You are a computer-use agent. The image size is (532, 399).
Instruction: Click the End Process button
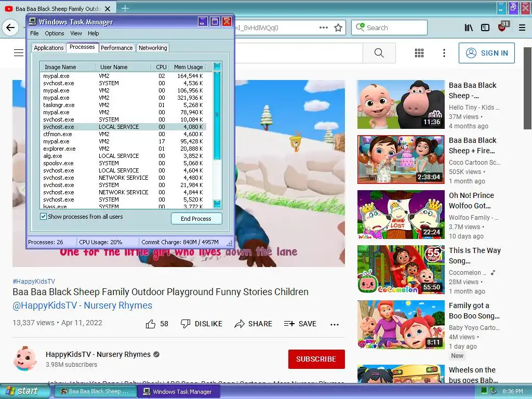click(196, 219)
